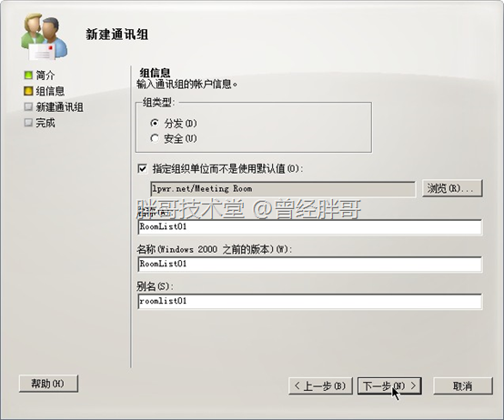Go back with 上一步 button
504x420 pixels.
[320, 385]
